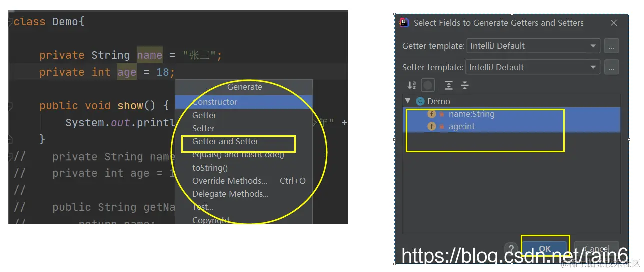
Task: Select the age:int field
Action: coord(511,126)
